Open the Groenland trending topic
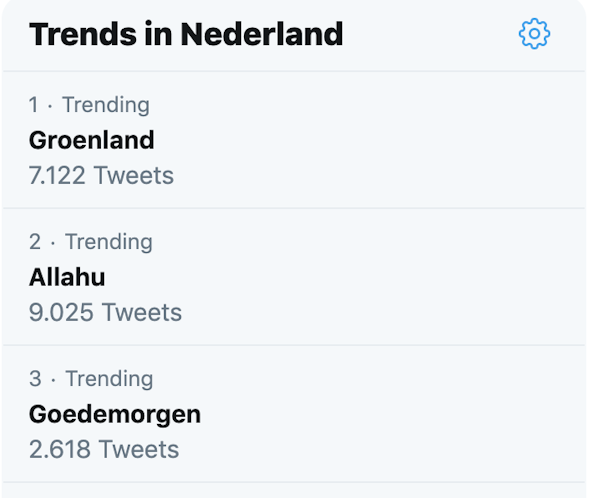This screenshot has width=593, height=498. [92, 140]
